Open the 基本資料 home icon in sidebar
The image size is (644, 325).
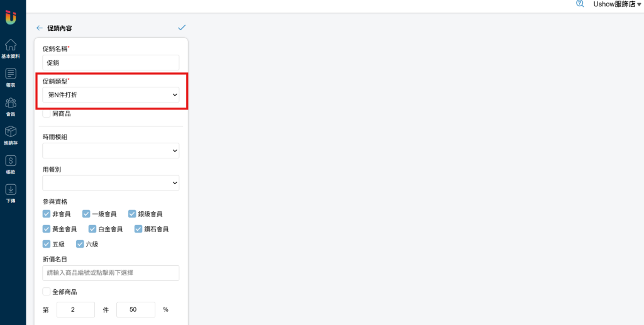pyautogui.click(x=11, y=45)
